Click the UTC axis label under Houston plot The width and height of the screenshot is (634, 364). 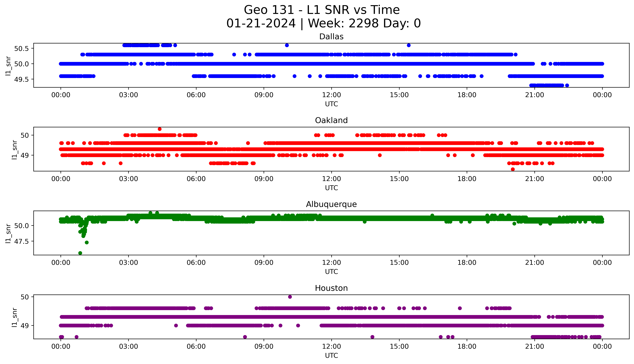[331, 355]
